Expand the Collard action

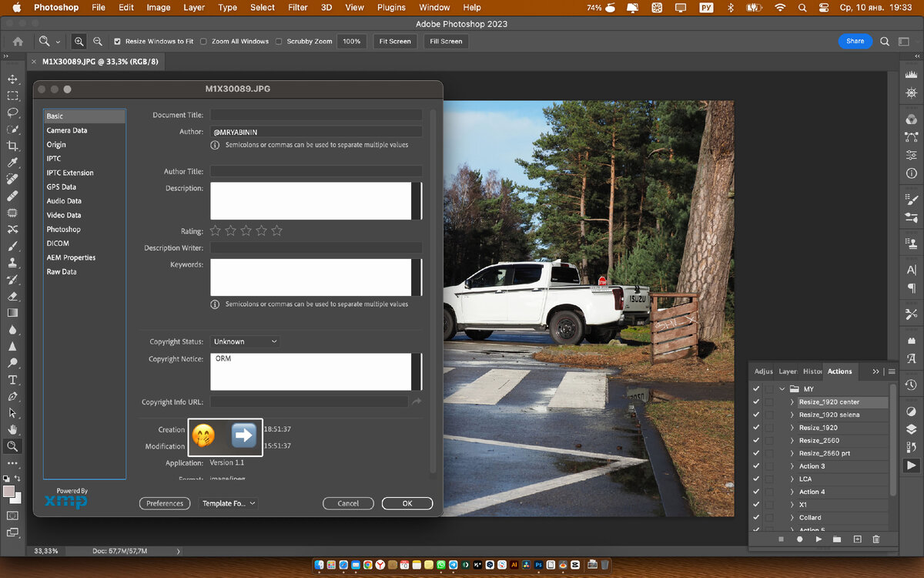pyautogui.click(x=792, y=517)
